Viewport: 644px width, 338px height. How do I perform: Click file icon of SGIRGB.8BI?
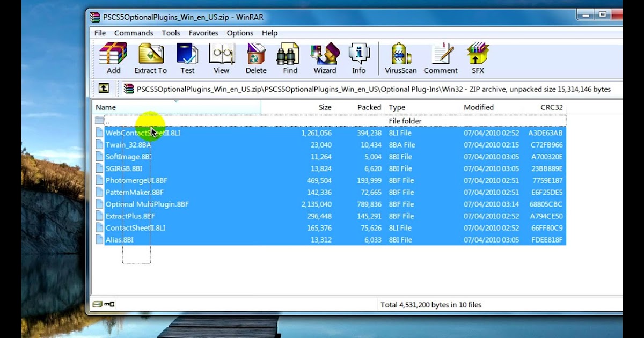tap(99, 168)
